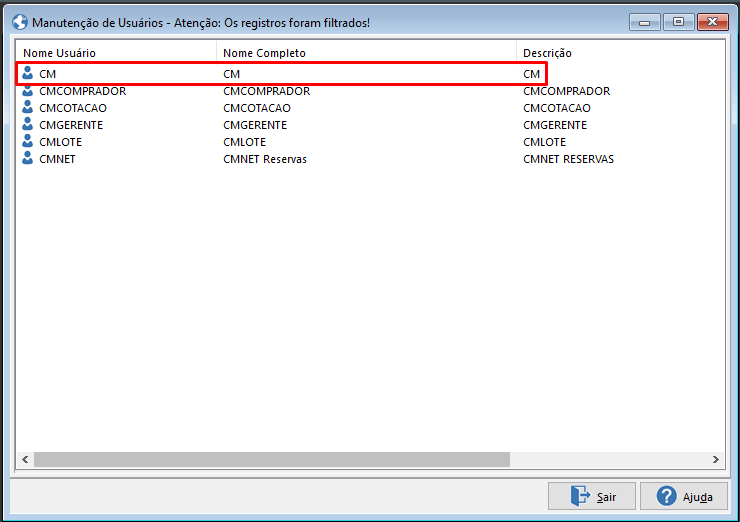
Task: Click the globe icon in the title bar
Action: point(20,22)
